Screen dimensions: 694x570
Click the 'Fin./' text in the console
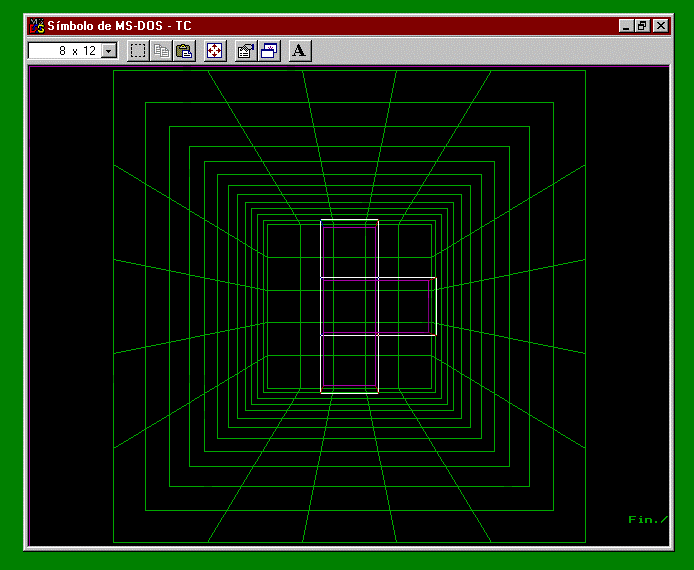pos(648,520)
